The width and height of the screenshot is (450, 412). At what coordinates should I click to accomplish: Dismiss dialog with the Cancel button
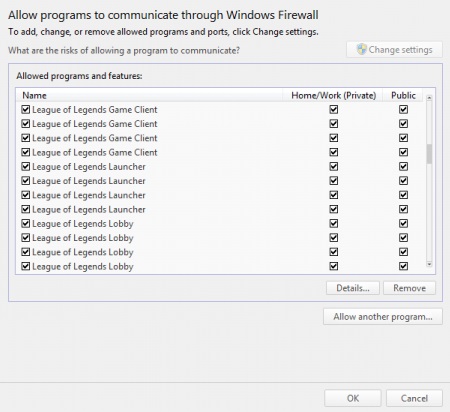[x=414, y=398]
